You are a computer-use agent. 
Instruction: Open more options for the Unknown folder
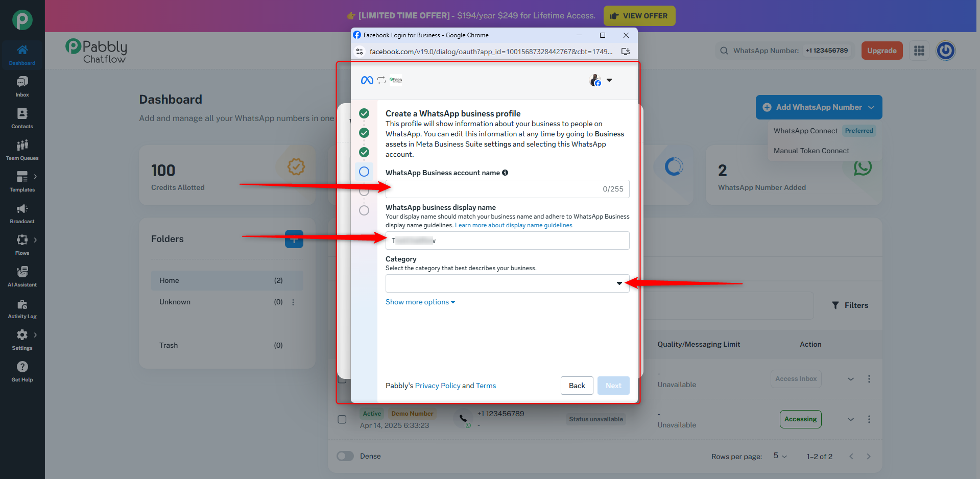tap(293, 302)
